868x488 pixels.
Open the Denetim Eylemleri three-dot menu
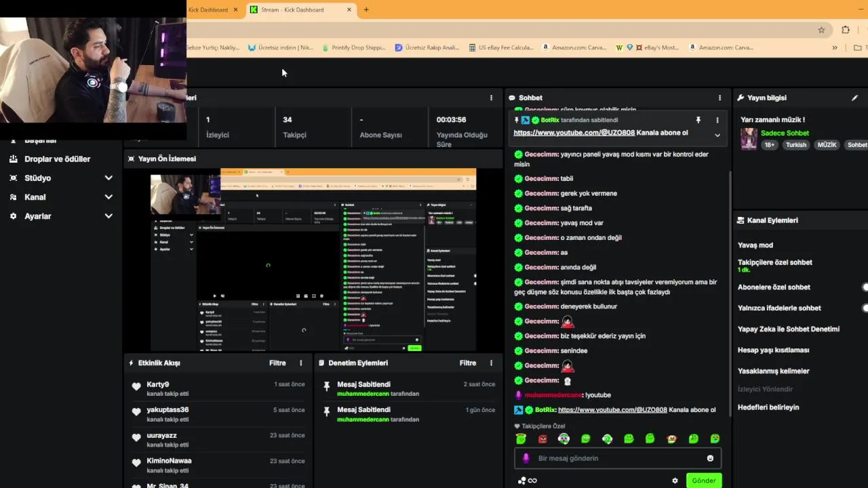pyautogui.click(x=492, y=363)
